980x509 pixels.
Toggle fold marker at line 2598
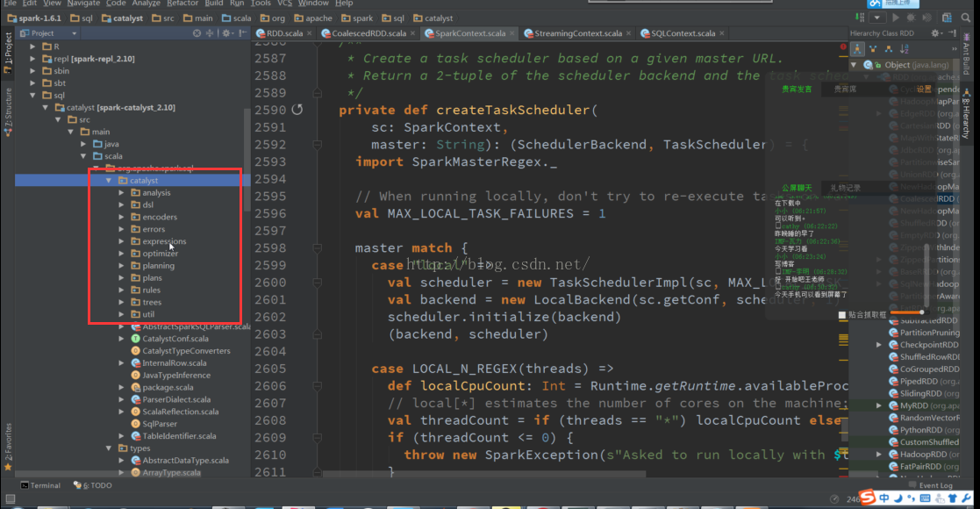coord(318,248)
